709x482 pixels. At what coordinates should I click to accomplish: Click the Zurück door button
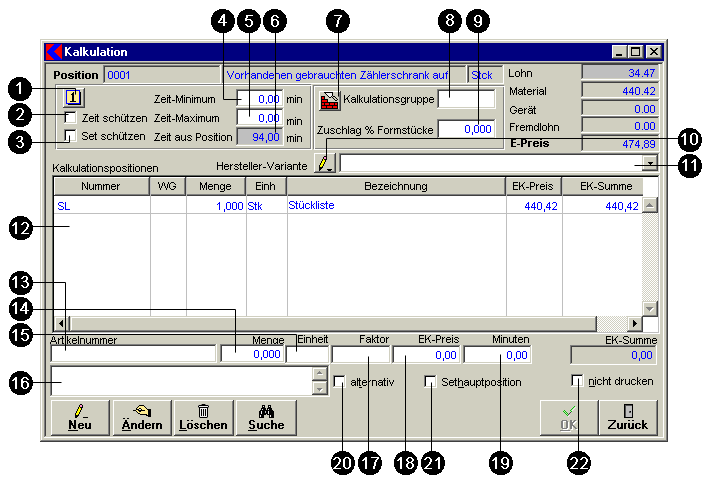click(627, 416)
